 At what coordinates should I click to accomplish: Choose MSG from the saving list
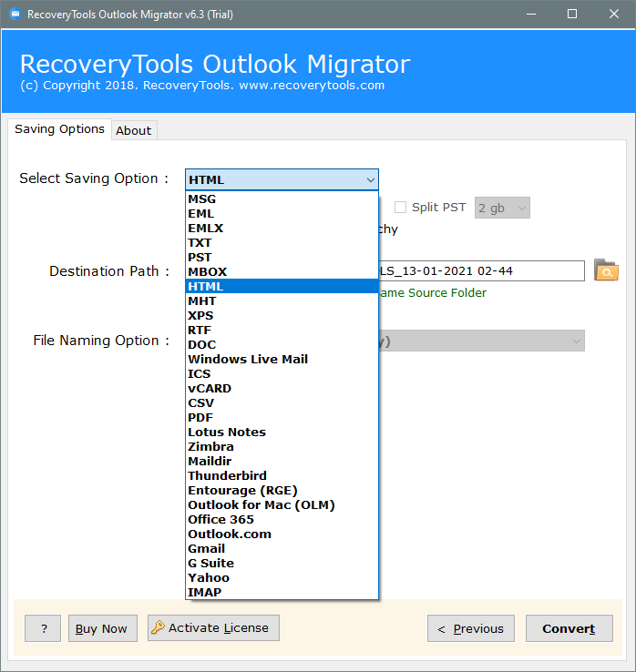pyautogui.click(x=282, y=199)
